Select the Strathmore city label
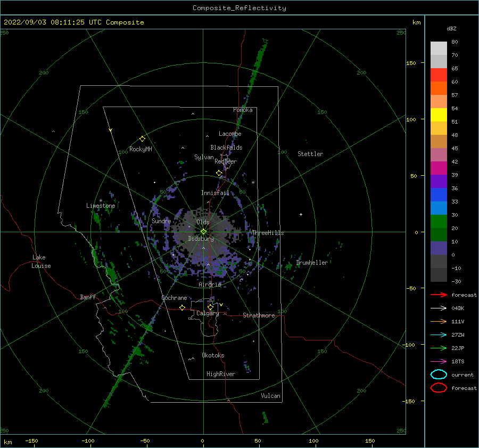Image resolution: width=479 pixels, height=448 pixels. click(x=259, y=315)
